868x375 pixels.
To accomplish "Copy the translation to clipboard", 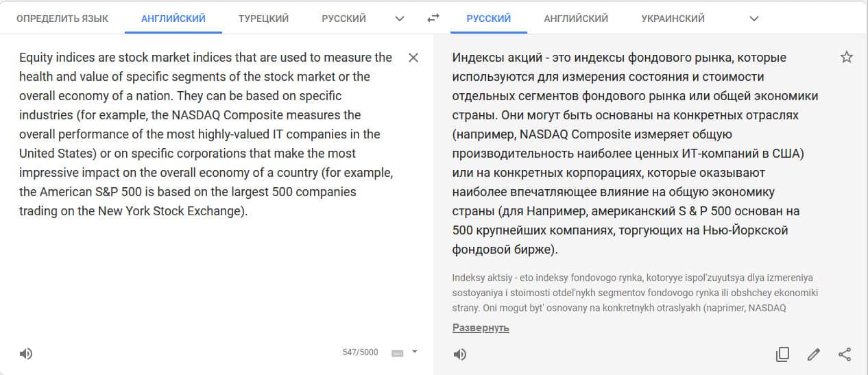I will pyautogui.click(x=782, y=354).
